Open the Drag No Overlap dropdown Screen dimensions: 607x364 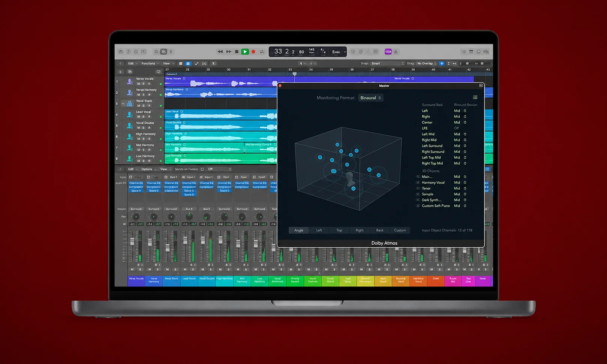click(x=427, y=63)
